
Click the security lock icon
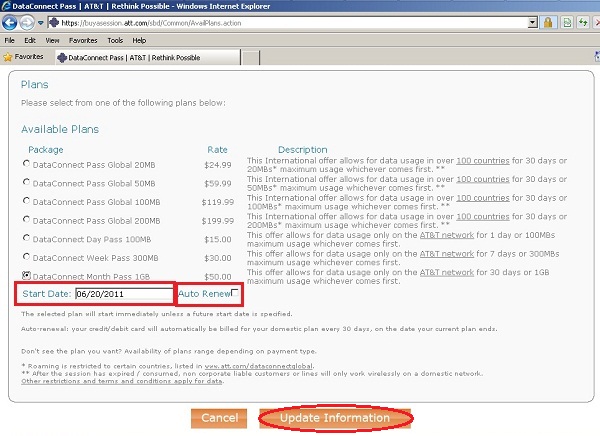pos(548,23)
